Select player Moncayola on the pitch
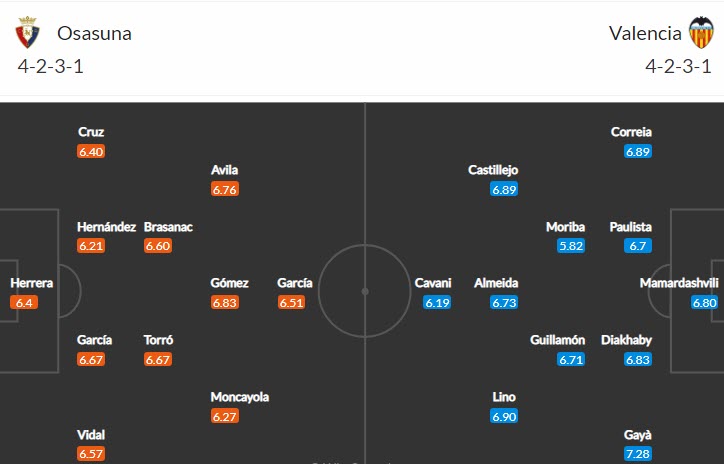 click(x=240, y=397)
